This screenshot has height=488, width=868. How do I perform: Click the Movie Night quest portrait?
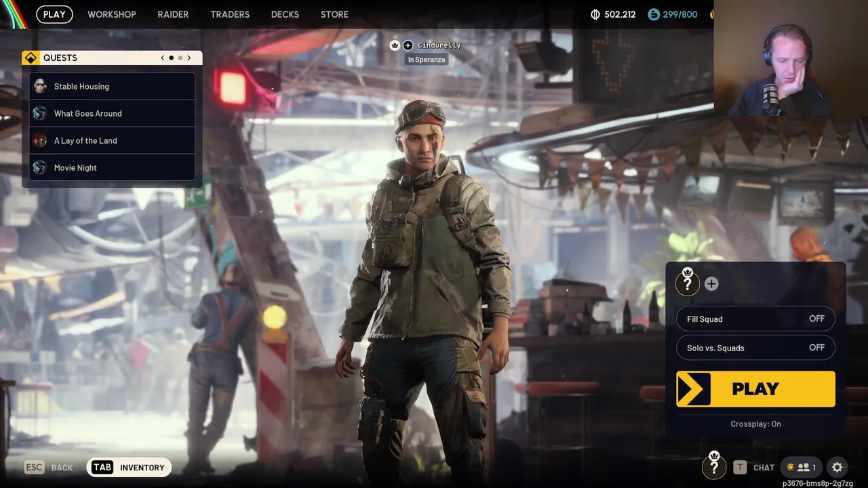pyautogui.click(x=40, y=167)
